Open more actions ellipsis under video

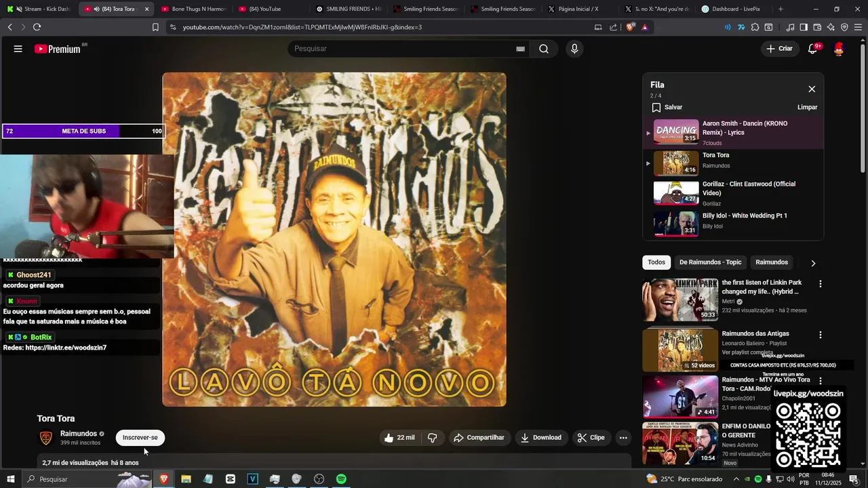pyautogui.click(x=623, y=438)
